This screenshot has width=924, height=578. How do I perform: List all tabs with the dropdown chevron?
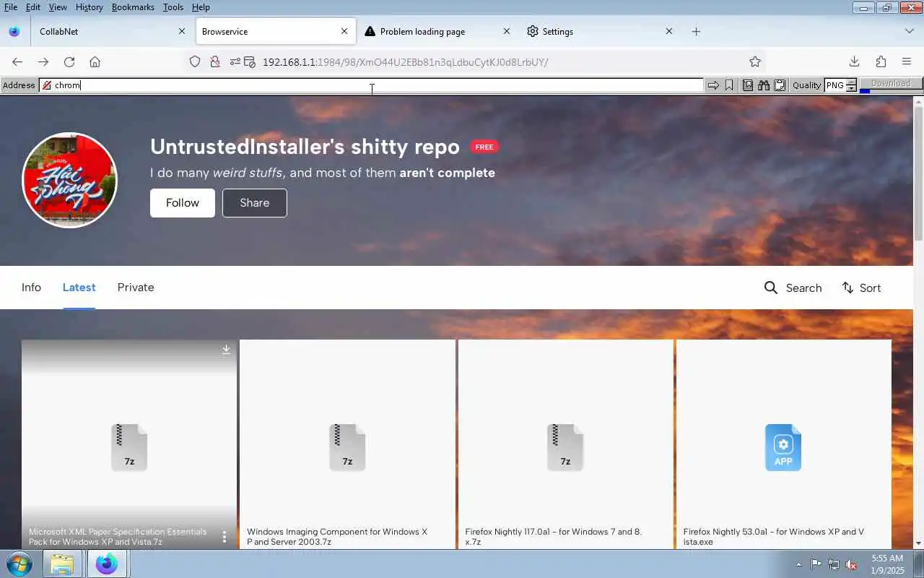tap(909, 32)
